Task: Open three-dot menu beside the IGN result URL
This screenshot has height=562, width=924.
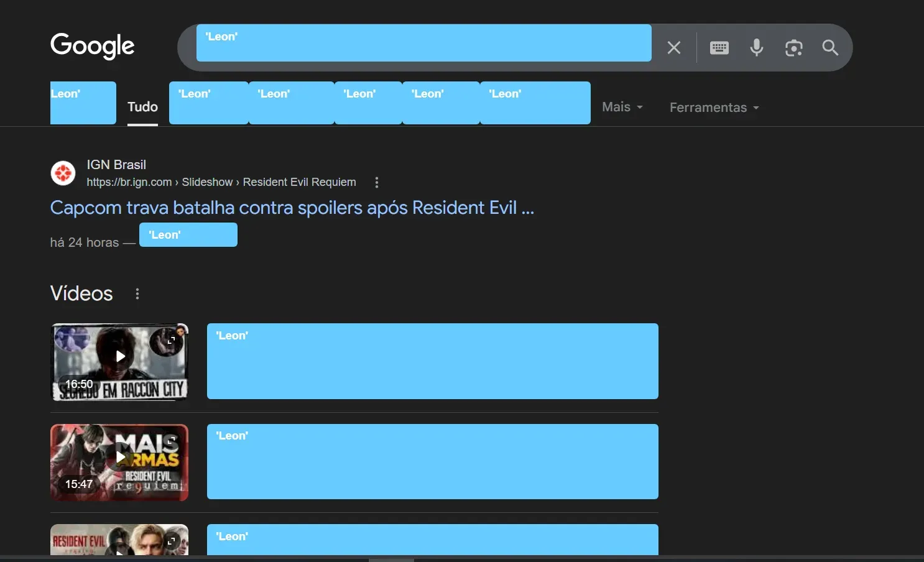Action: tap(377, 182)
